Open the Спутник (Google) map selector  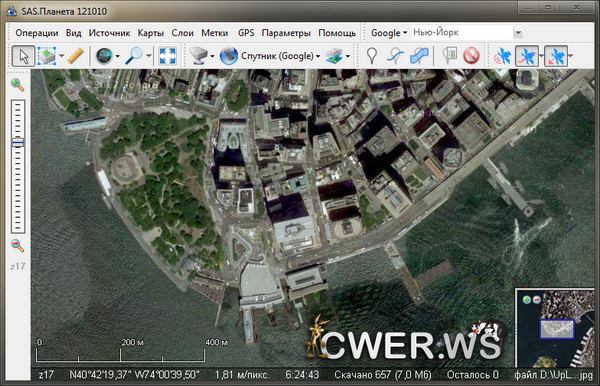[x=280, y=56]
